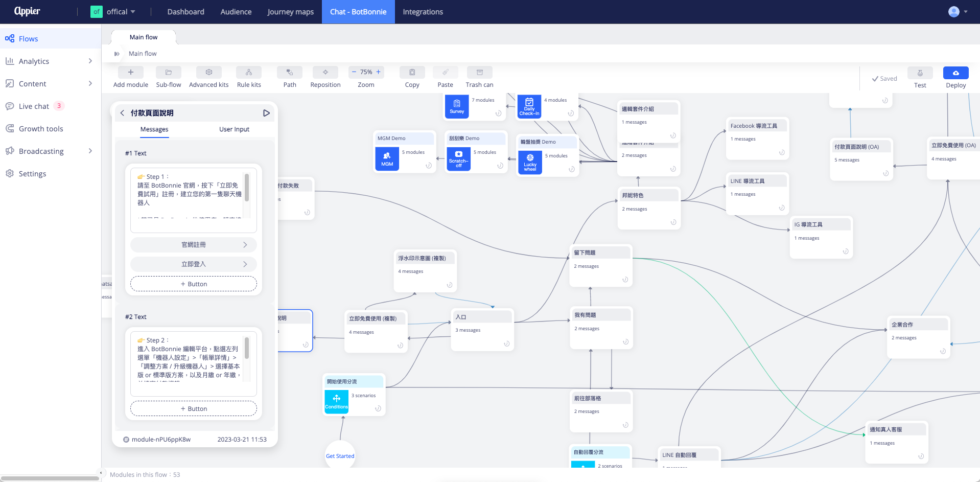980x482 pixels.
Task: Open the Sub-flow folder tool
Action: coord(169,72)
